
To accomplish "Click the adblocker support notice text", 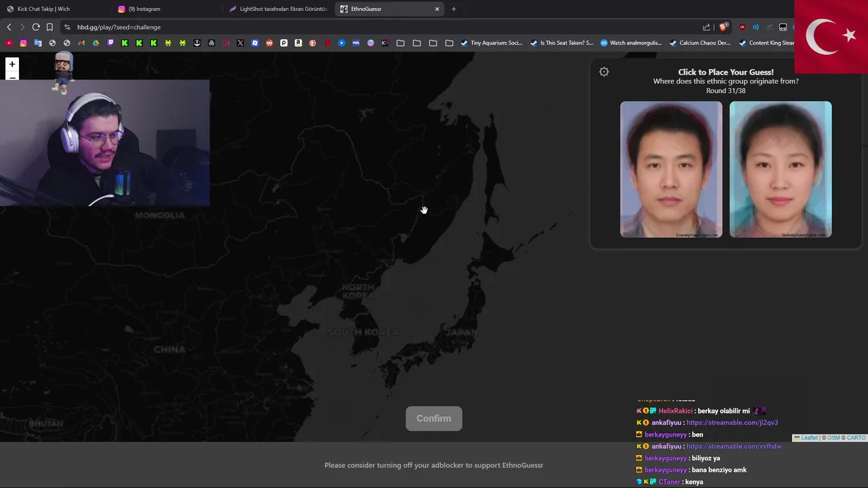I will coord(434,465).
